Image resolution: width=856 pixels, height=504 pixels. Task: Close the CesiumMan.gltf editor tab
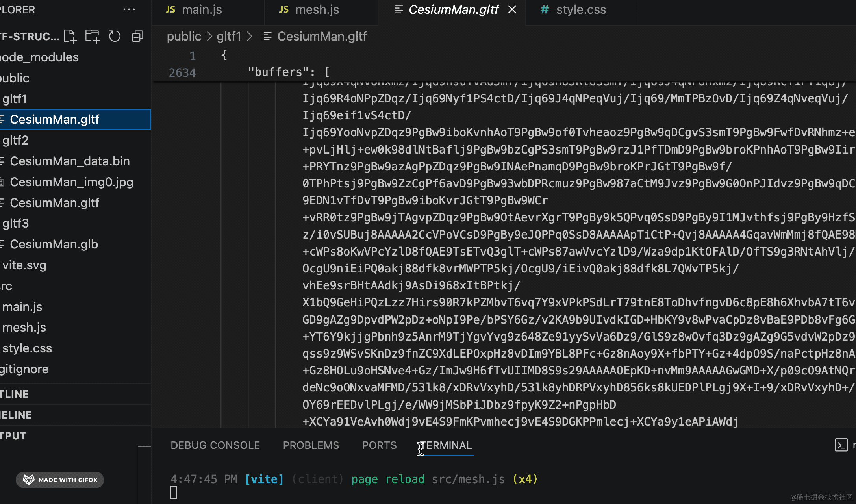512,9
